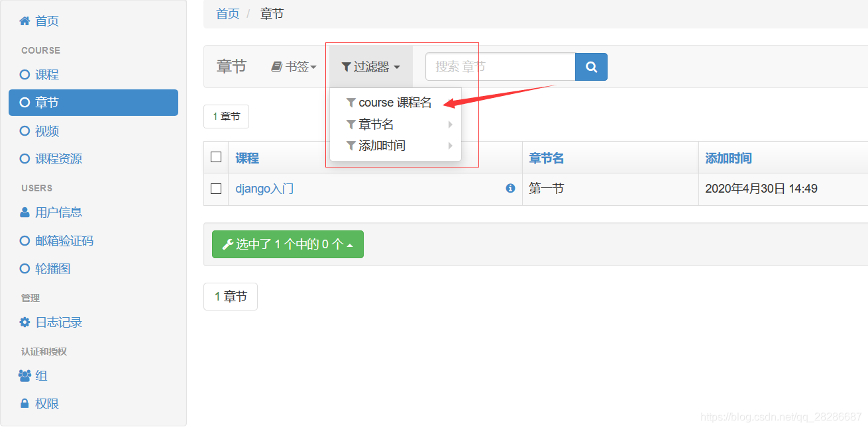
Task: Click the 章节 toolbar title
Action: (x=231, y=67)
